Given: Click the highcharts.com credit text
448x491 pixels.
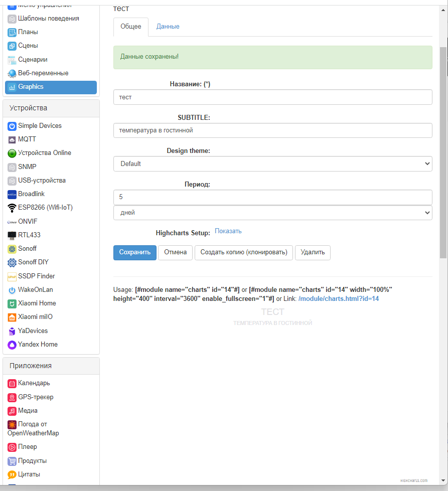Looking at the screenshot, I should tap(414, 480).
